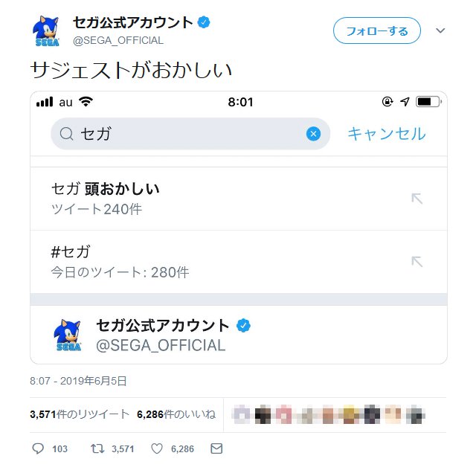This screenshot has width=476, height=476.
Task: Open the 3,571件のリツイート retweet list
Action: click(80, 414)
